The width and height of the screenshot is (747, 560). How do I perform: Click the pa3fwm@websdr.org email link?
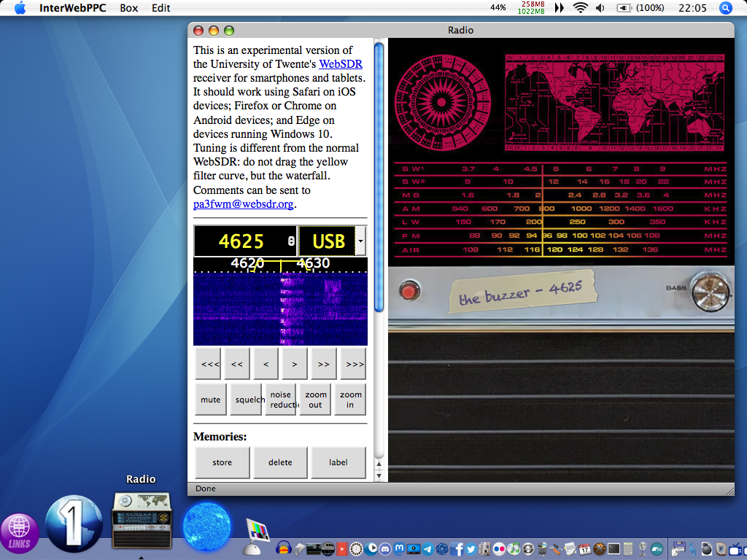tap(243, 204)
